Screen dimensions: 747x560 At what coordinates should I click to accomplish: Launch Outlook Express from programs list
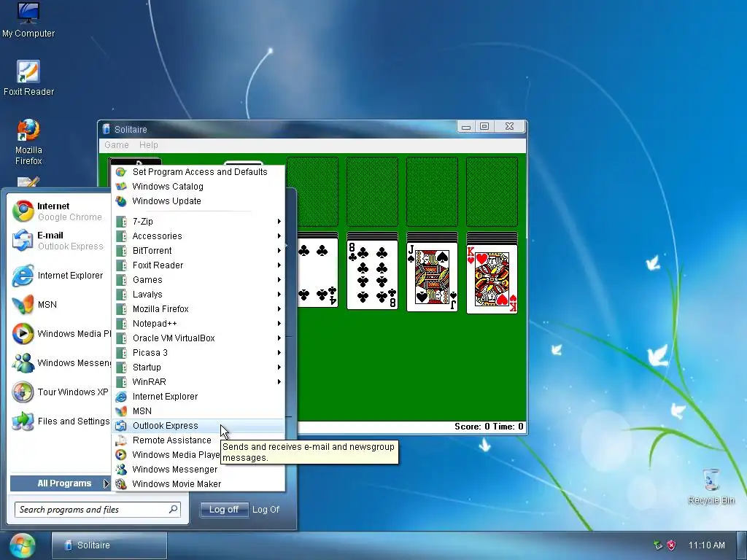[x=198, y=426]
